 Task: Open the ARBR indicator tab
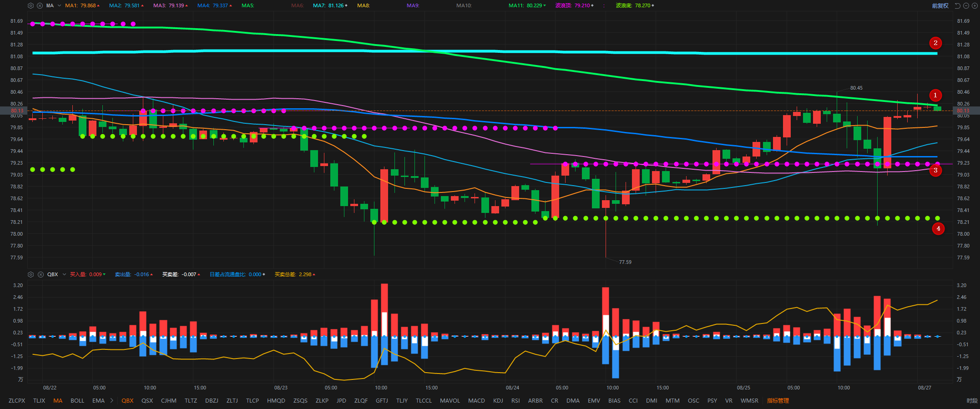click(x=535, y=400)
